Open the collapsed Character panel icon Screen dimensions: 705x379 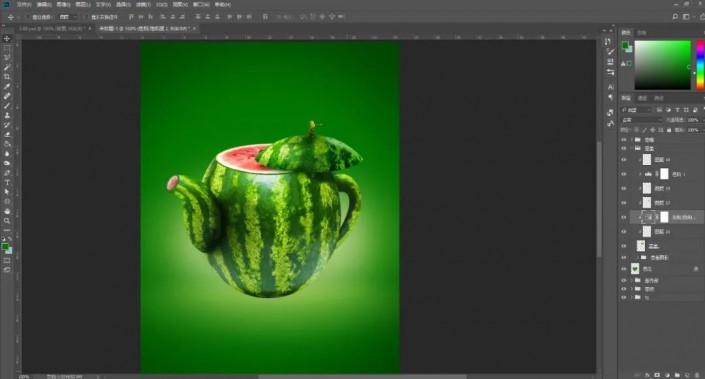[x=610, y=87]
